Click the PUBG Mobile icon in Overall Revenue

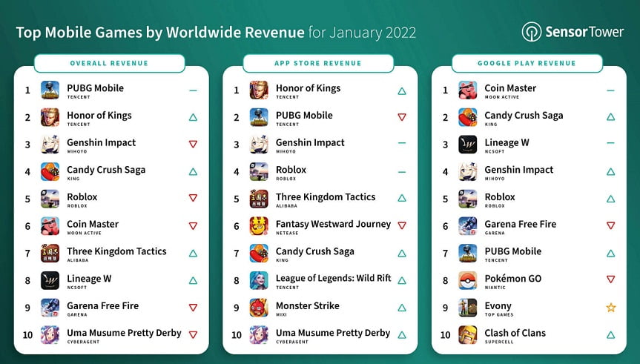50,90
